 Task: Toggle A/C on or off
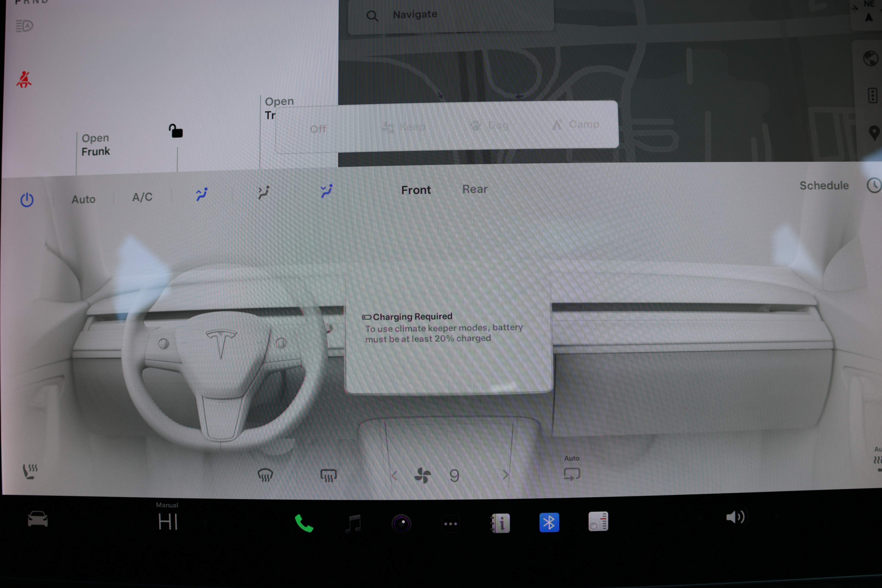(x=142, y=197)
